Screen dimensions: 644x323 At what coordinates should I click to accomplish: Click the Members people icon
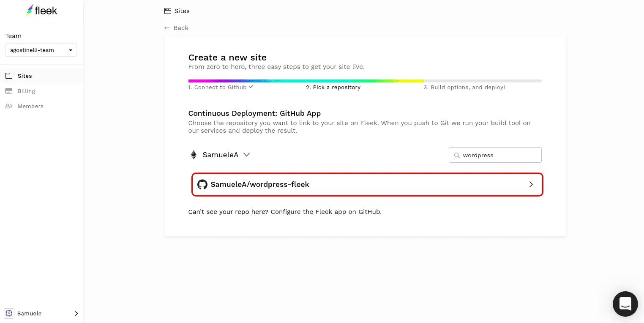[9, 106]
